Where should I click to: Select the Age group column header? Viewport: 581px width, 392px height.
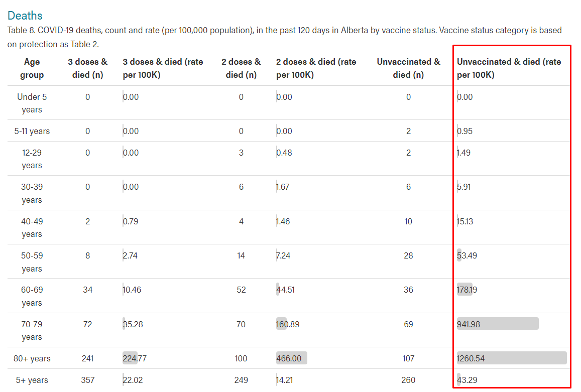coord(32,68)
